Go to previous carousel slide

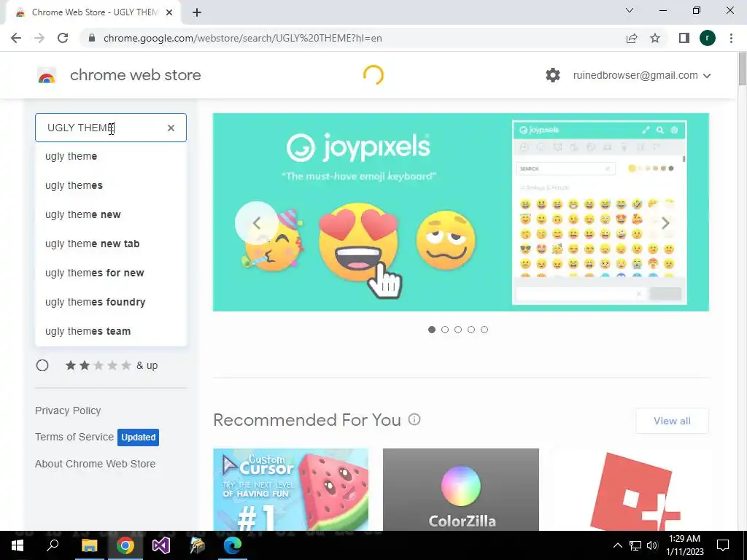256,223
